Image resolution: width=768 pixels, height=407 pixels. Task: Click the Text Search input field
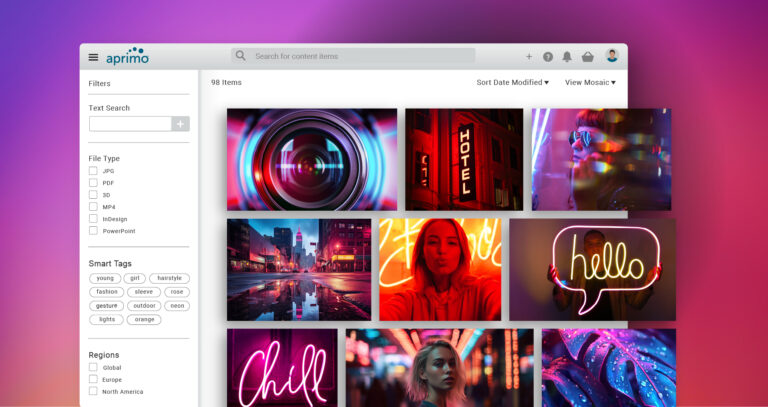pos(130,124)
